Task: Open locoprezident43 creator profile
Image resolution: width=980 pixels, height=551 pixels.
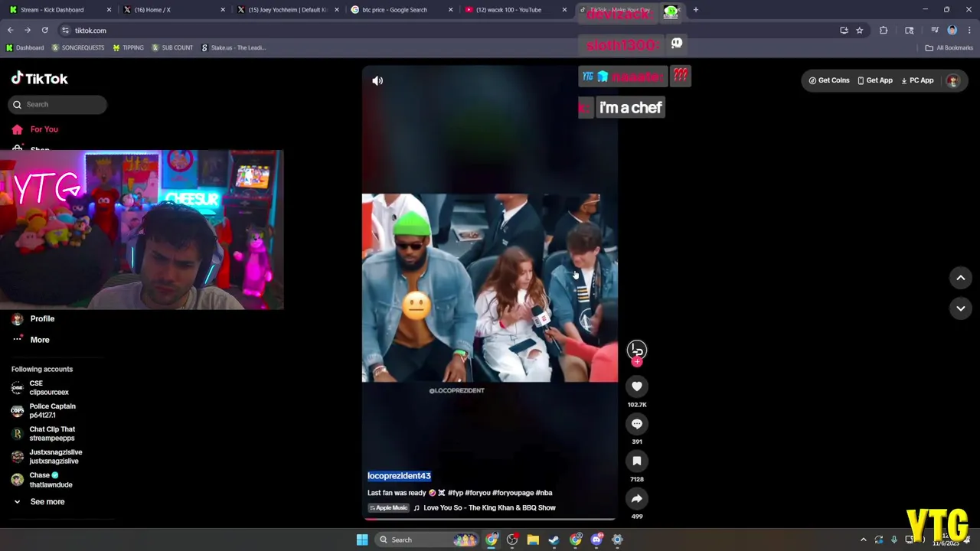Action: [399, 476]
